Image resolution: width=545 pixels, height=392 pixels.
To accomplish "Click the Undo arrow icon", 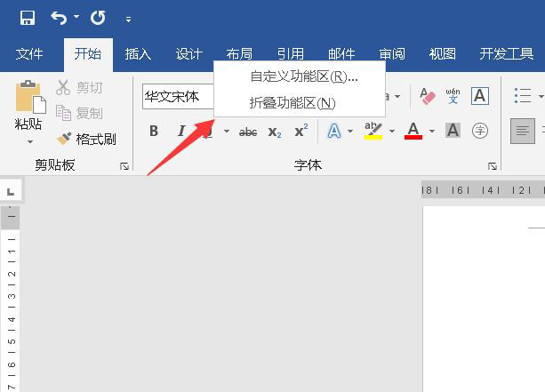I will click(x=59, y=18).
